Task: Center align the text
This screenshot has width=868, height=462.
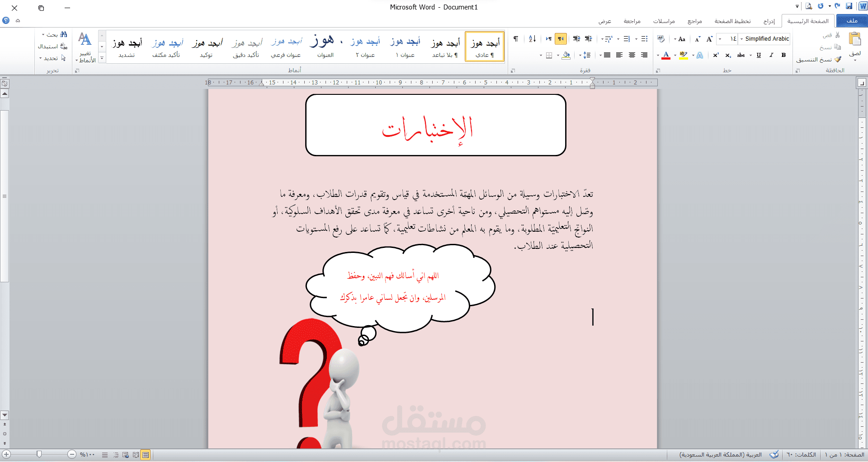Action: (632, 55)
